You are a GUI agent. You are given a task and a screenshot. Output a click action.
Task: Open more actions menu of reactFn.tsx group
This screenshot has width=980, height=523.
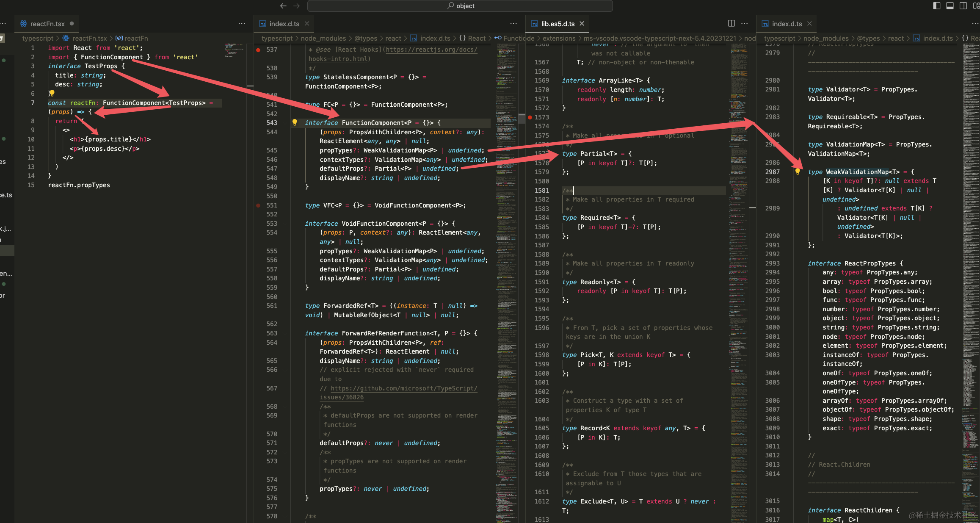tap(242, 24)
